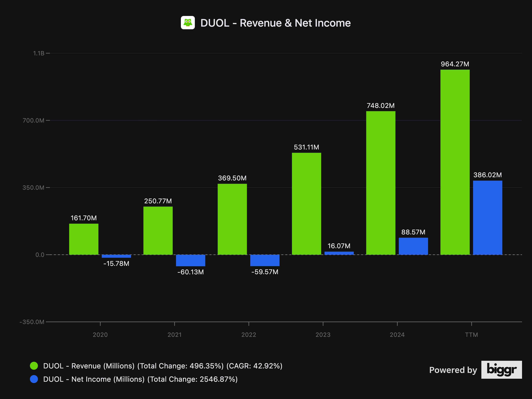This screenshot has width=532, height=399.
Task: Click the TTM revenue bar 964.27M
Action: click(455, 162)
